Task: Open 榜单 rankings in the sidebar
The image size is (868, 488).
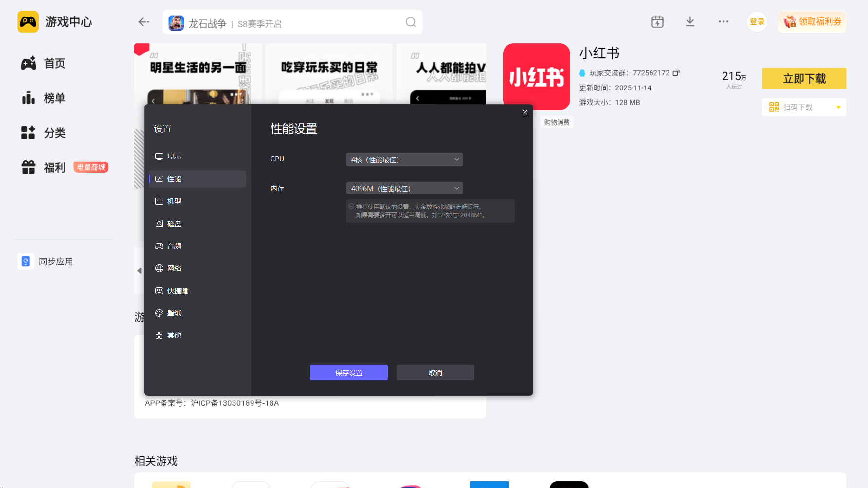Action: coord(43,98)
